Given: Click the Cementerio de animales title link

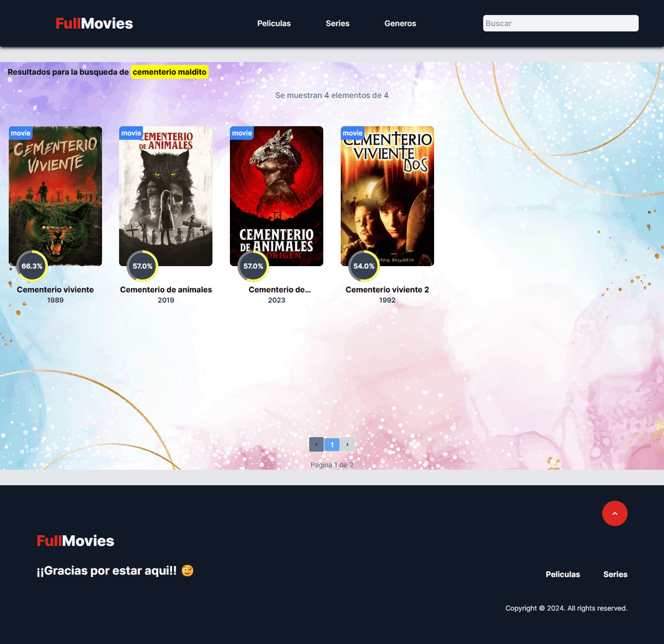Looking at the screenshot, I should coord(166,289).
